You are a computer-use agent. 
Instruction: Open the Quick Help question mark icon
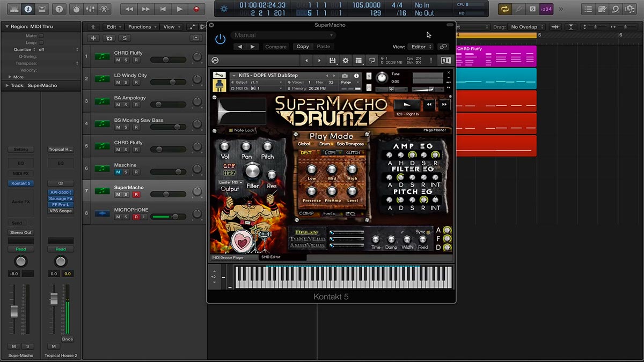coord(59,9)
